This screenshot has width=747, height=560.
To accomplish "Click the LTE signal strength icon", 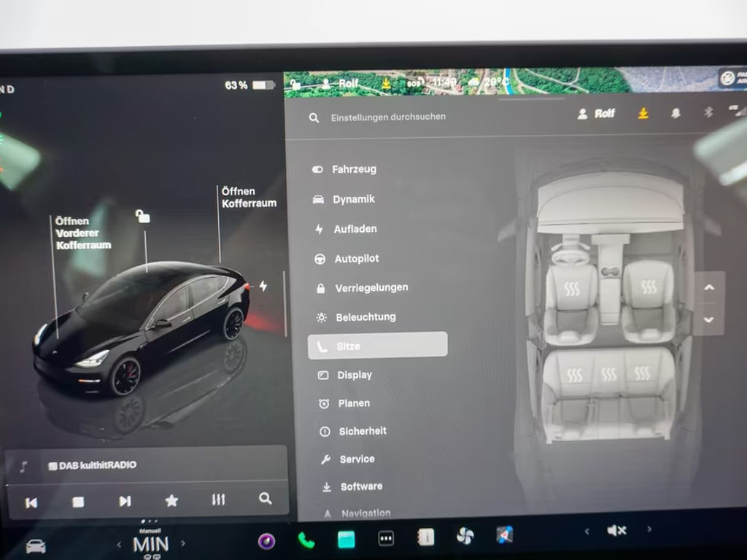I will point(737,111).
